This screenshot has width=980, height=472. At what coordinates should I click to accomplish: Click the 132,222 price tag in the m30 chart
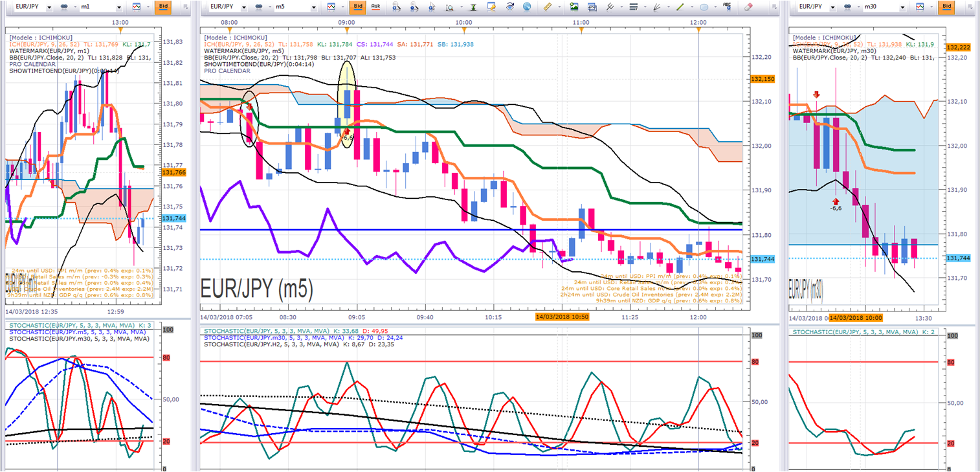957,48
